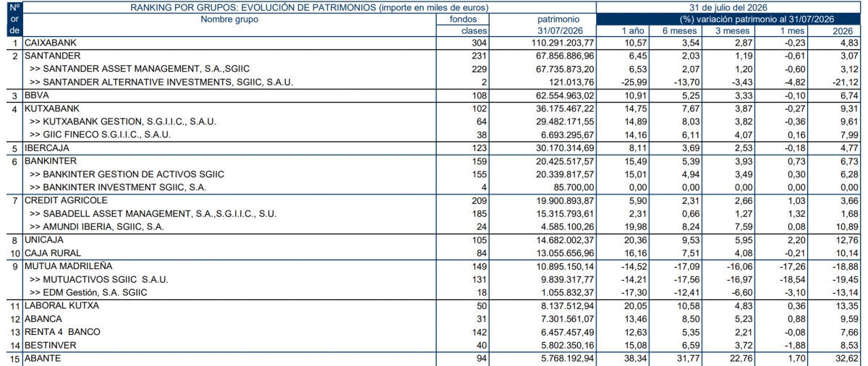Click the BANKINTER group name
Image resolution: width=868 pixels, height=366 pixels.
[51, 161]
